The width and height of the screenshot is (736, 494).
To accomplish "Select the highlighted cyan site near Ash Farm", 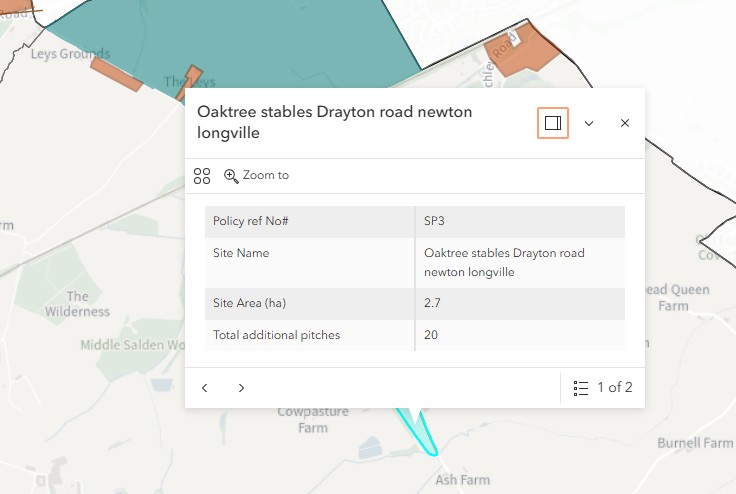I will point(422,432).
